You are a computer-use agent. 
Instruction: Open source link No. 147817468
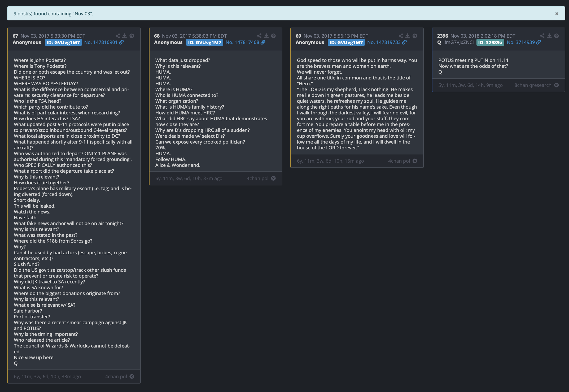click(242, 42)
